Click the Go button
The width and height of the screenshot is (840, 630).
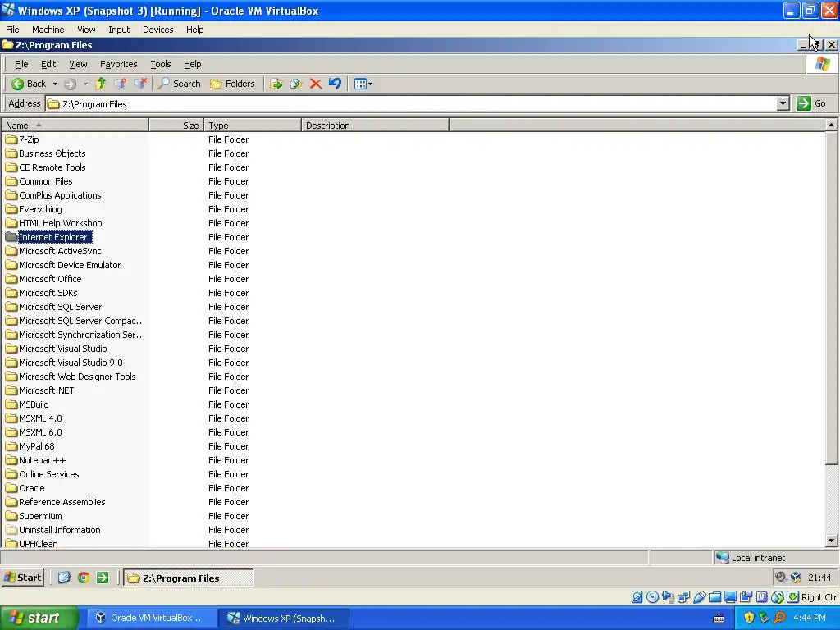coord(811,103)
